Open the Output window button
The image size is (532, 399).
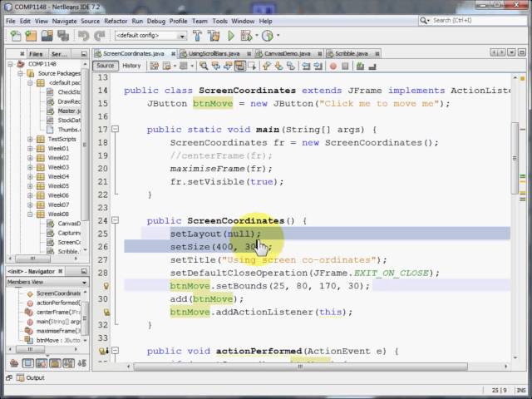(30, 377)
